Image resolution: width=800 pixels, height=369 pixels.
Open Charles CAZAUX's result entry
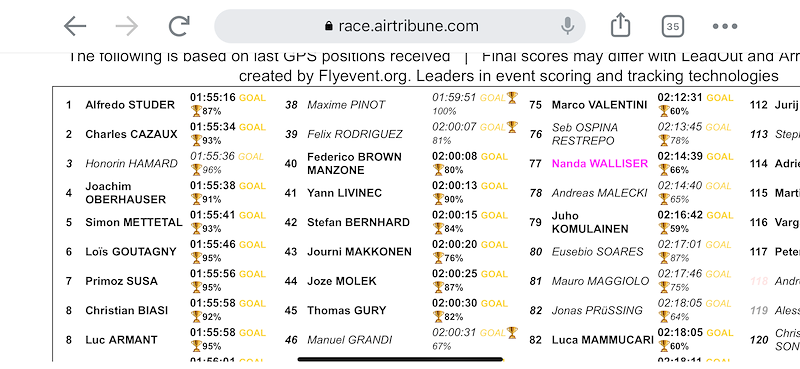click(131, 134)
